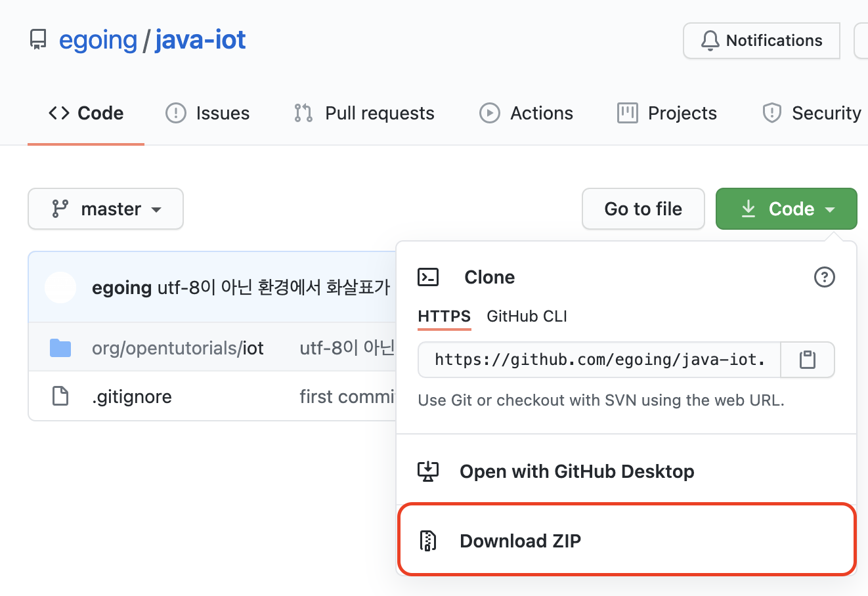Click the Issues circle icon
This screenshot has height=596, width=868.
[176, 113]
